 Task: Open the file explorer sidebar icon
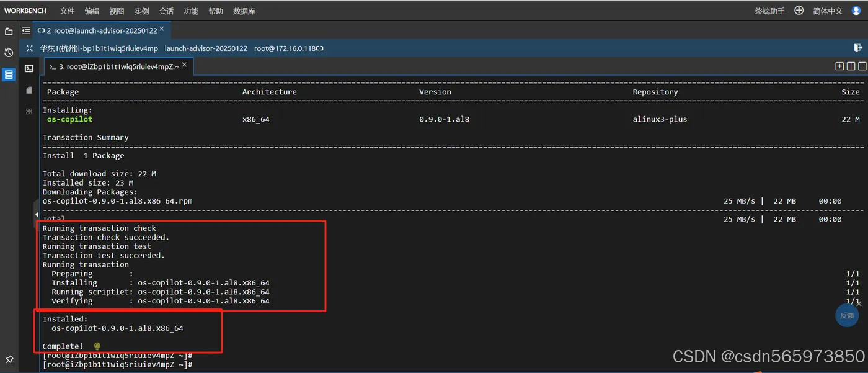(9, 31)
